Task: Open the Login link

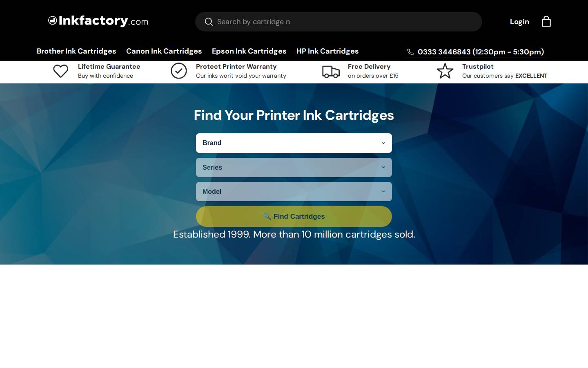Action: click(519, 22)
